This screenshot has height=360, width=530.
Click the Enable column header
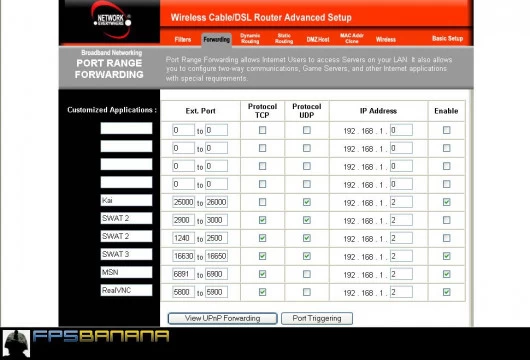point(446,111)
